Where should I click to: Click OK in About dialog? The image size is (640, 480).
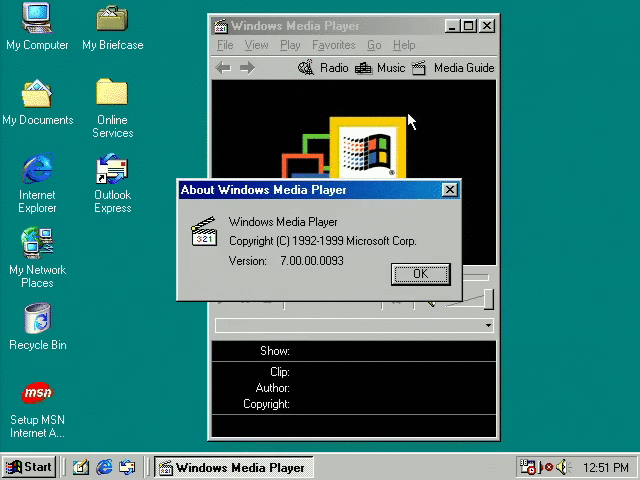[420, 274]
